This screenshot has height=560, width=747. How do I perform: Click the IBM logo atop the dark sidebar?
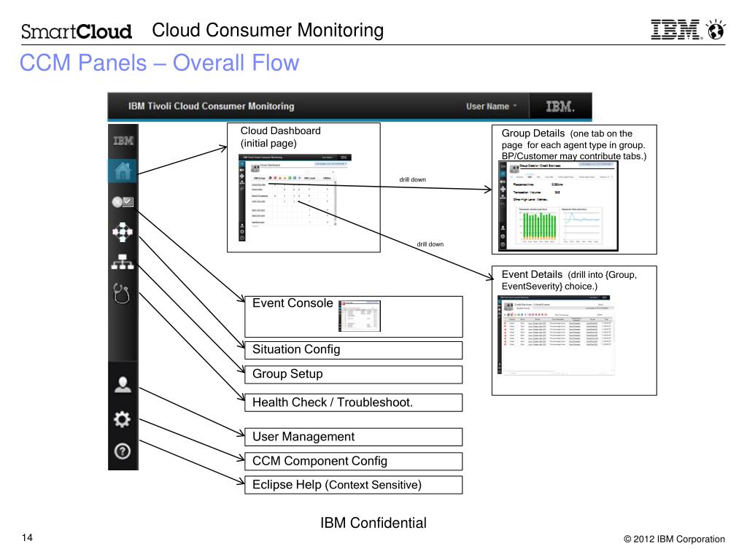pos(123,141)
